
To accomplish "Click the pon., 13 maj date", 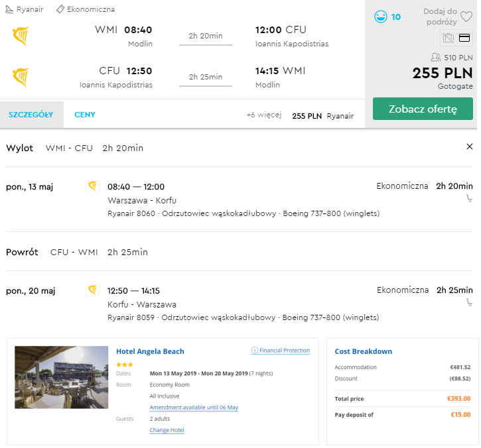I will point(30,187).
